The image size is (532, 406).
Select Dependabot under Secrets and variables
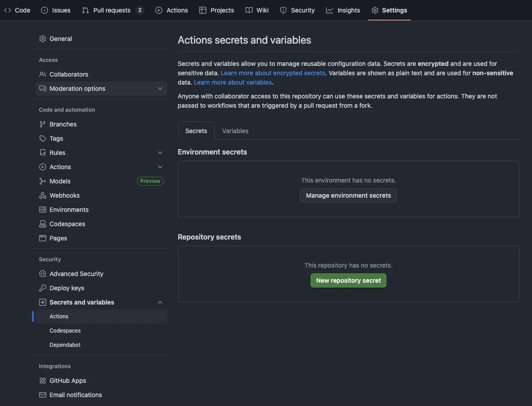click(x=65, y=345)
